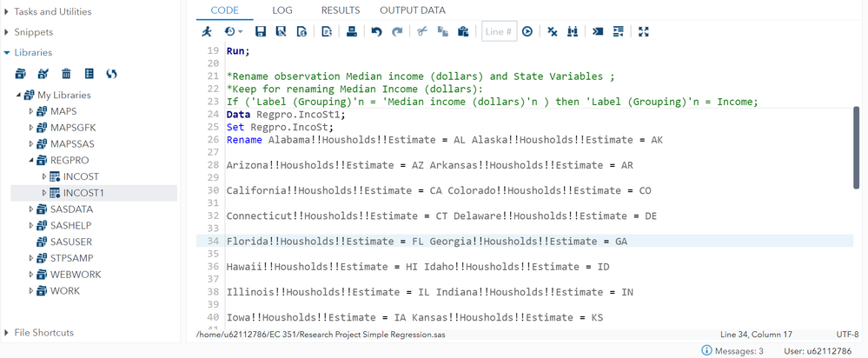
Task: Expand the MAPSGFK library
Action: pos(31,128)
